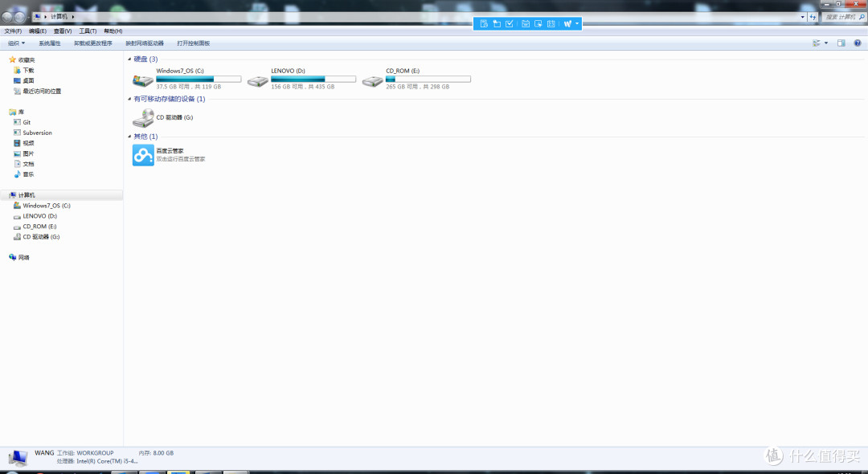Click the 网络 globe icon in sidebar
Viewport: 868px width, 474px height.
pos(12,257)
